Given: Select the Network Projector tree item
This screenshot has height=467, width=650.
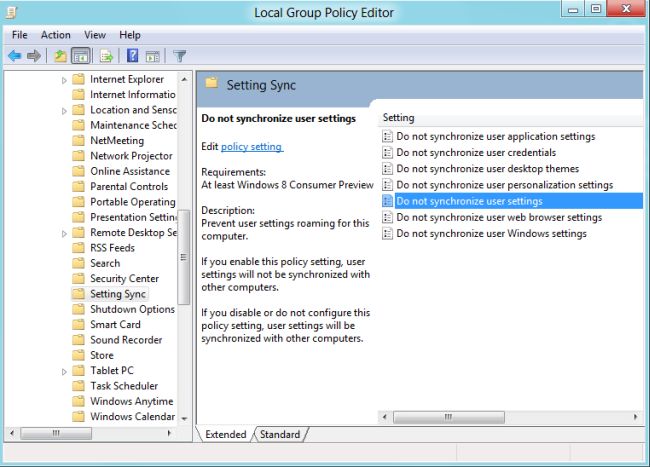Looking at the screenshot, I should pos(131,156).
